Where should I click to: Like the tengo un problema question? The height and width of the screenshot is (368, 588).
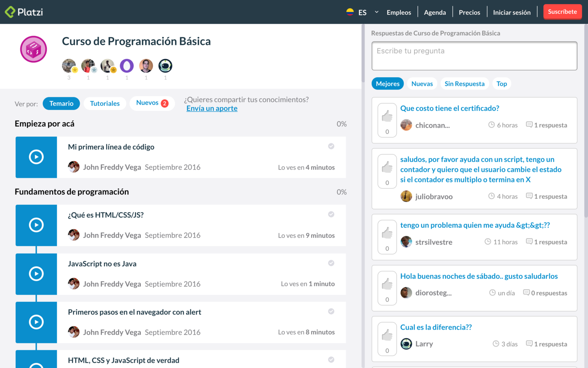pos(387,237)
